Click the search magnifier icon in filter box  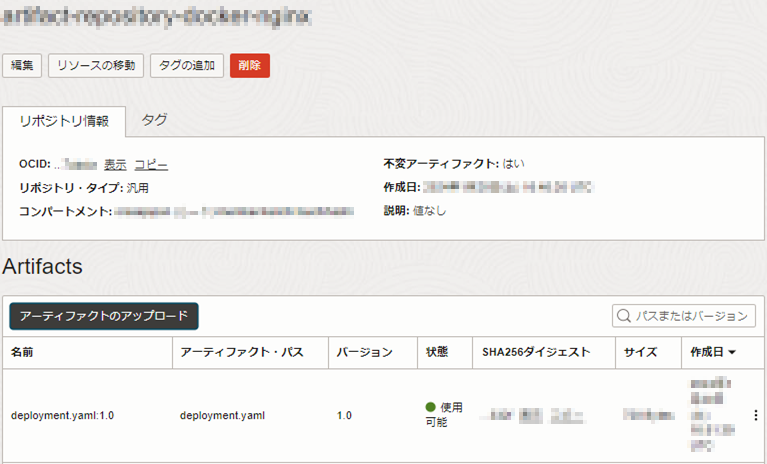point(624,316)
